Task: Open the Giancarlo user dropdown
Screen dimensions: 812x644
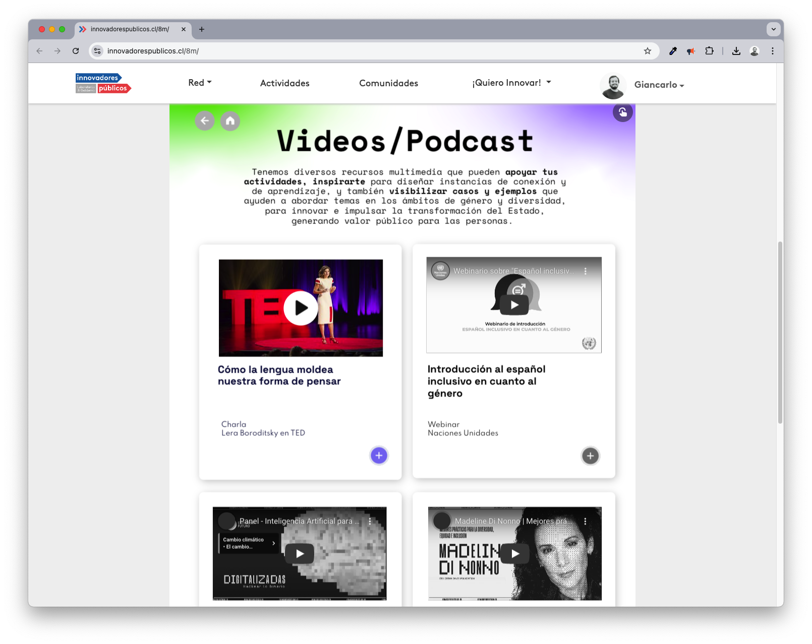Action: pos(659,85)
